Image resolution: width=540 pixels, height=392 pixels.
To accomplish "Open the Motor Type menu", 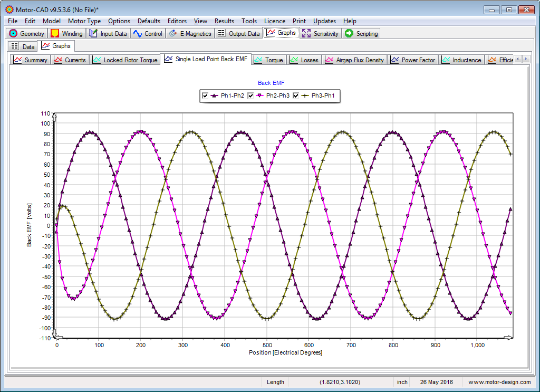I will point(84,21).
